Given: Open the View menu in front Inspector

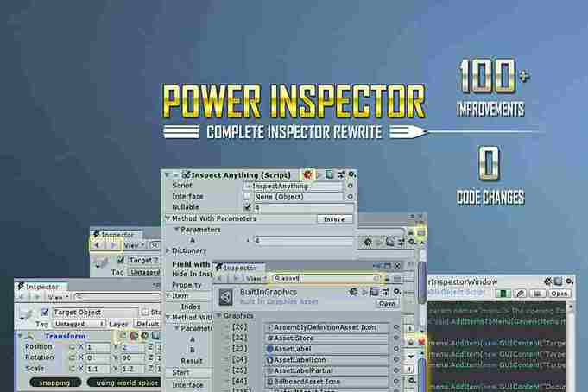Looking at the screenshot, I should [x=254, y=279].
